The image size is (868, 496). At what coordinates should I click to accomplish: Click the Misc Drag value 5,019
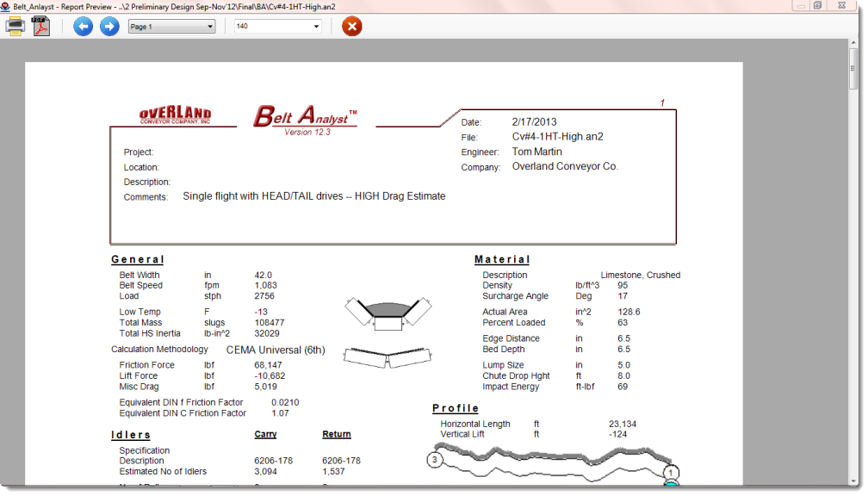(266, 387)
